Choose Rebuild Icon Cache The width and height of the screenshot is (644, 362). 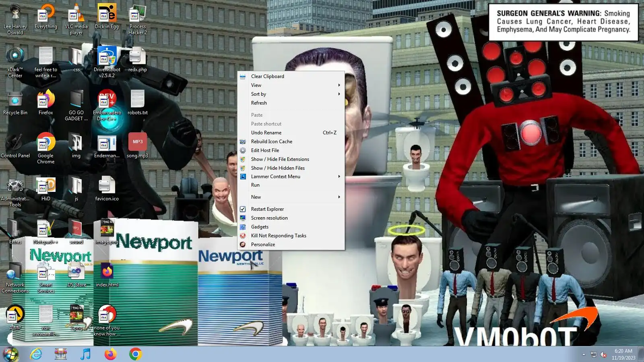coord(291,142)
